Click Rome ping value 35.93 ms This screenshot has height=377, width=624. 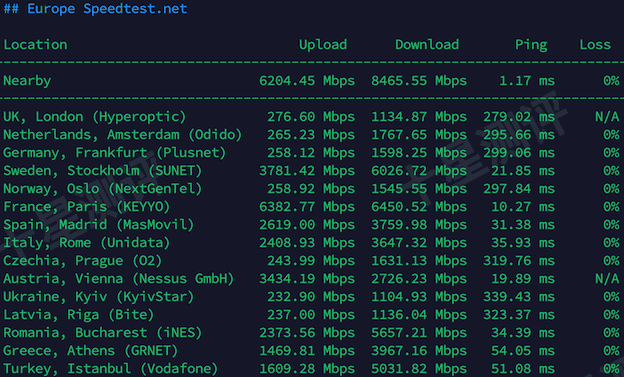(x=523, y=242)
